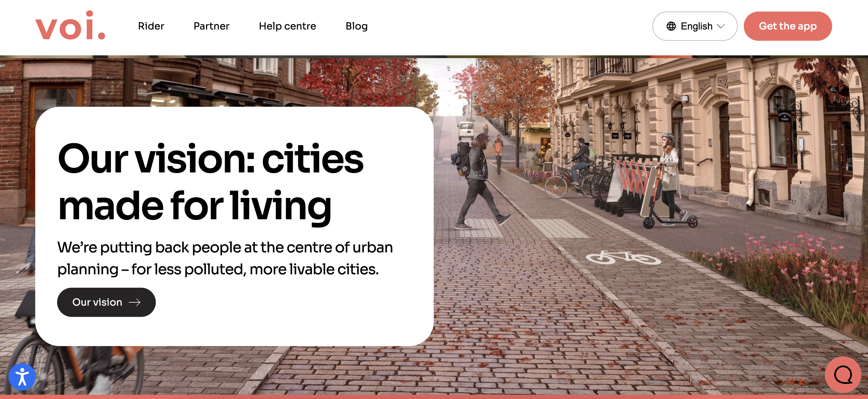The image size is (868, 399).
Task: Go to Help centre
Action: [287, 26]
